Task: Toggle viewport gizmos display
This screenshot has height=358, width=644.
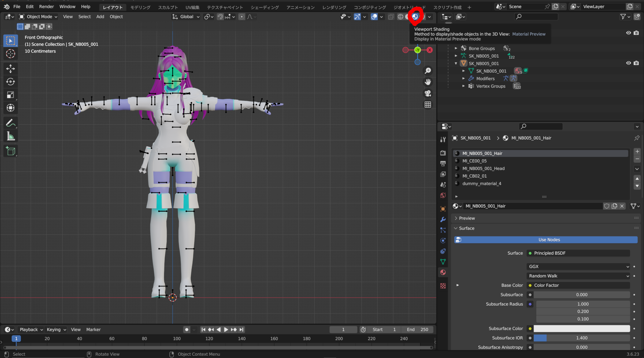Action: [x=357, y=17]
